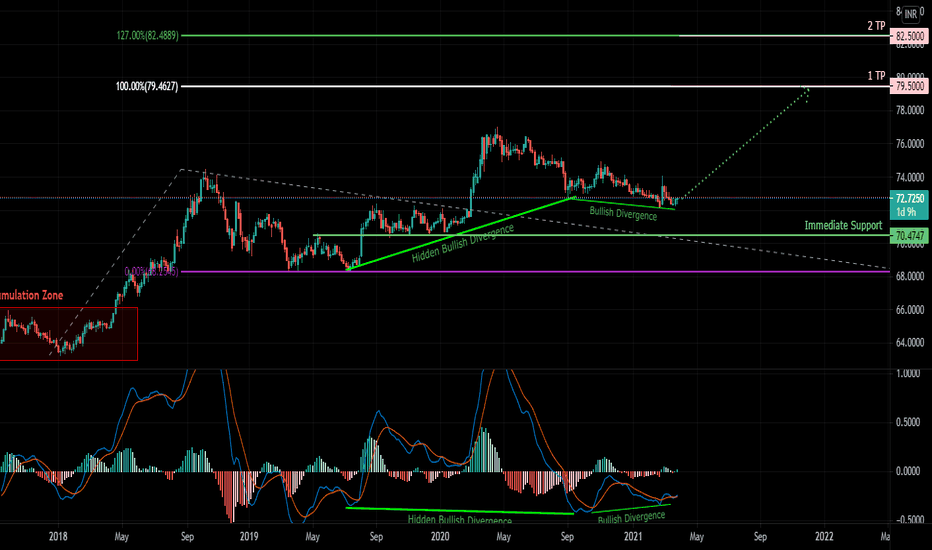Select the dotted green projection arrow

(x=747, y=142)
